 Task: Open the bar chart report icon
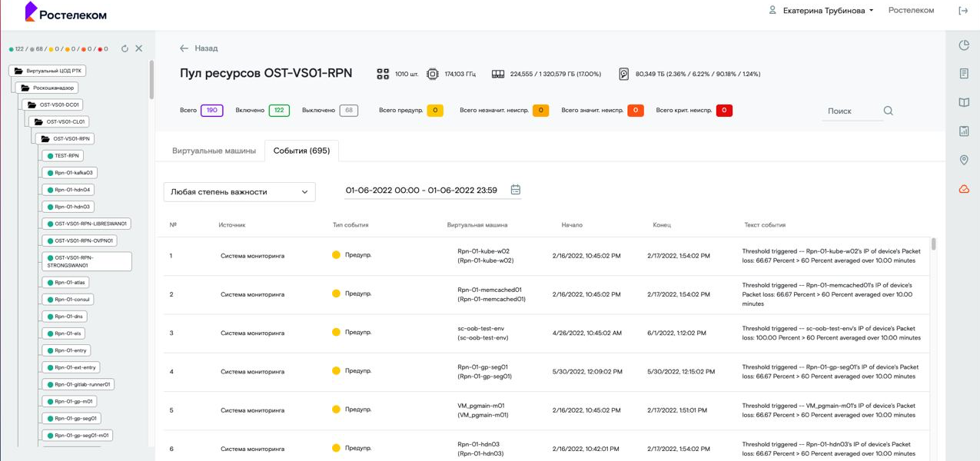tap(964, 131)
